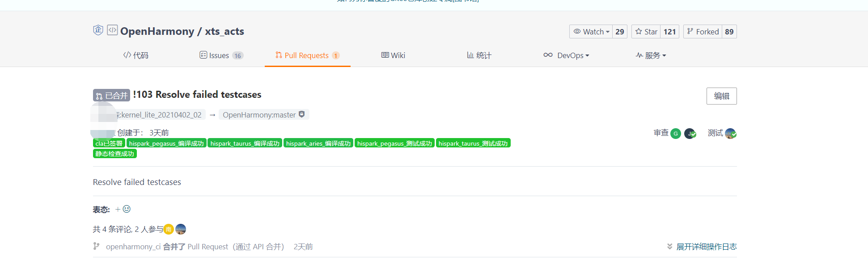The height and width of the screenshot is (277, 868).
Task: Click the enterprise badge icon beside OpenHarmony
Action: click(98, 30)
